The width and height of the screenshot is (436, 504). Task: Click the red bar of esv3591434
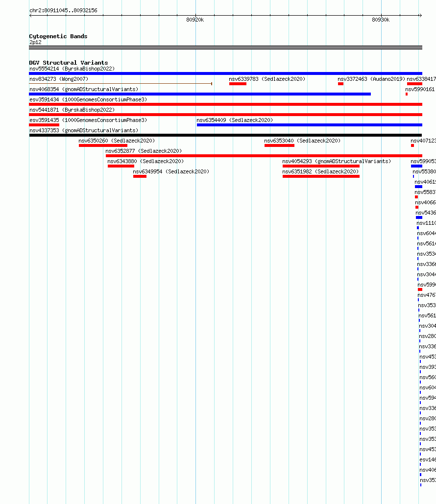point(225,104)
